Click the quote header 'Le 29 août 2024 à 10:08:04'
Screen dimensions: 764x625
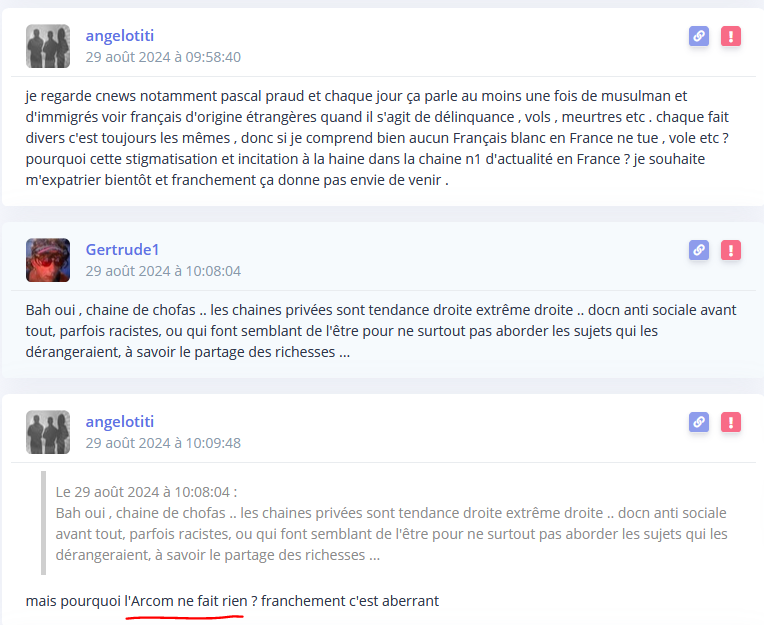pyautogui.click(x=146, y=492)
